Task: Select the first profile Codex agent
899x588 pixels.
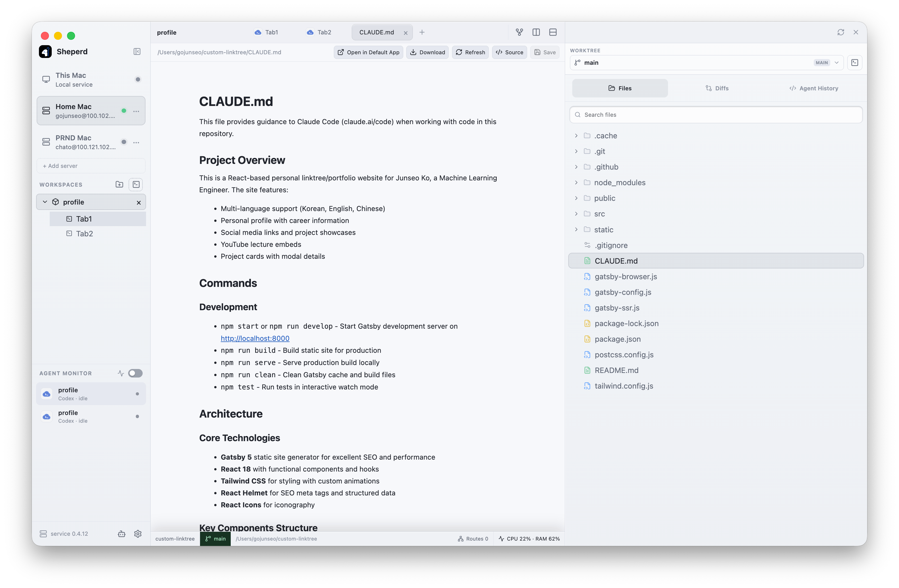Action: 91,394
